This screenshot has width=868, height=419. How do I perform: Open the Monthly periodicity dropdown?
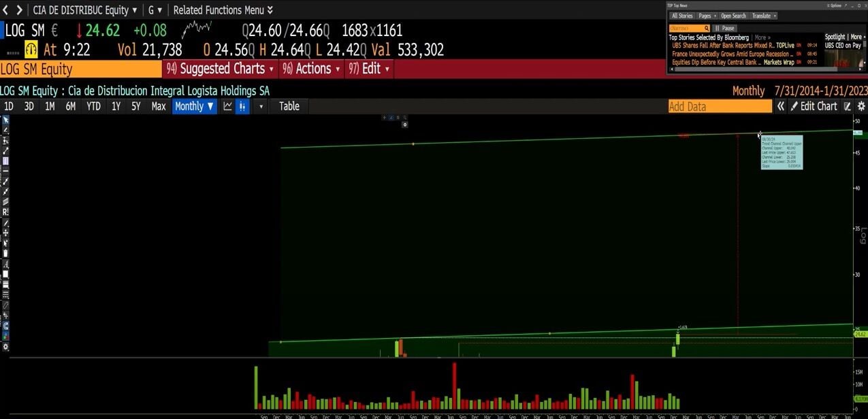pos(194,106)
